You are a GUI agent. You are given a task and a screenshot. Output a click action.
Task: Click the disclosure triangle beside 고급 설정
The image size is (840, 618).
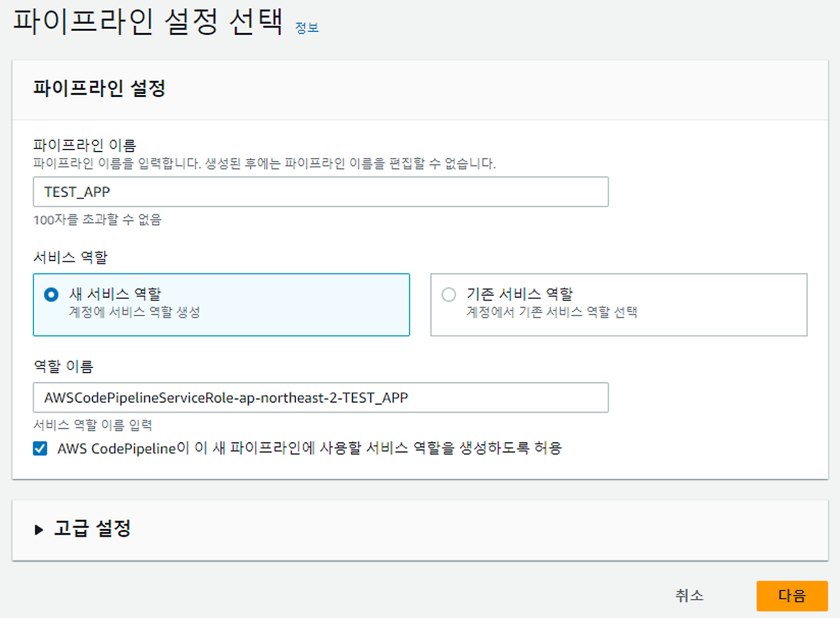tap(39, 530)
